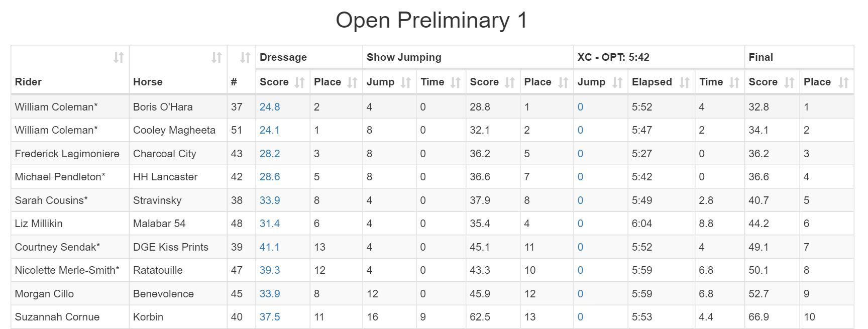Sort by Show Jumping Place arrows
The height and width of the screenshot is (329, 868).
(563, 82)
